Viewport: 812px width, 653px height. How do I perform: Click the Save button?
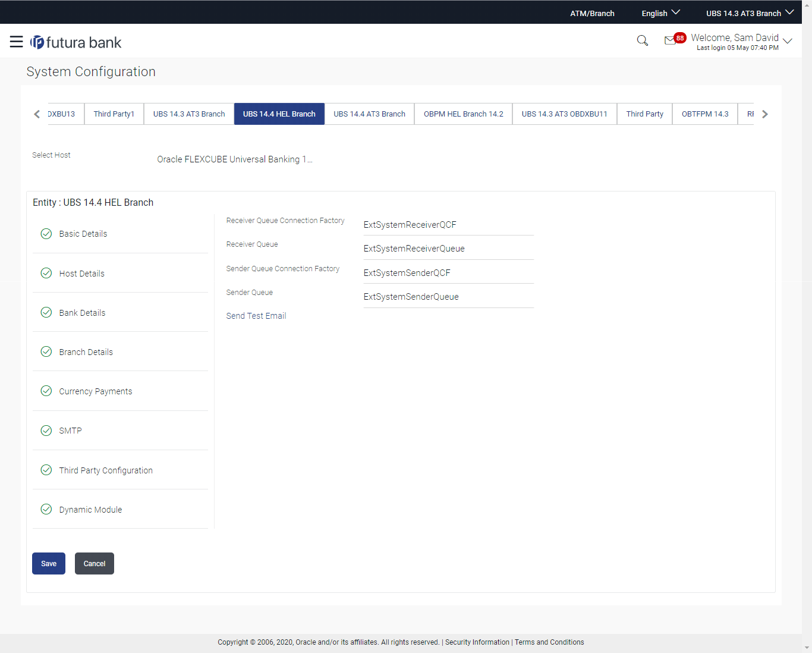coord(49,563)
